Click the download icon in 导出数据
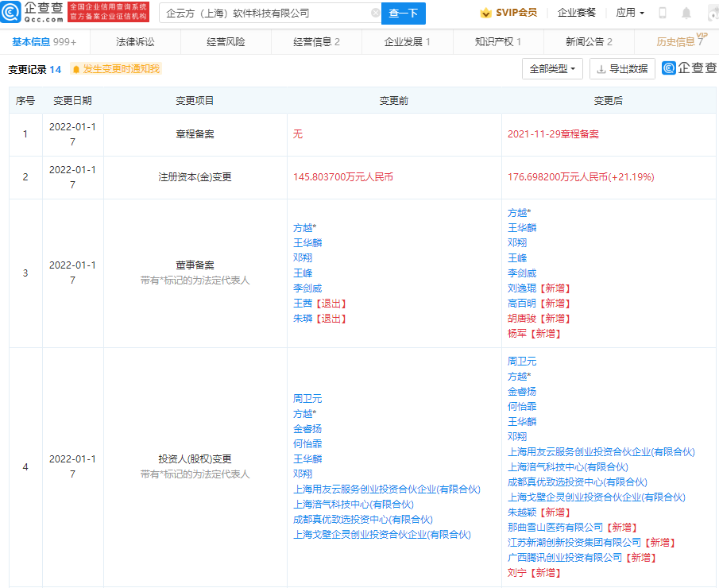Viewport: 719px width, 588px height. [x=601, y=69]
